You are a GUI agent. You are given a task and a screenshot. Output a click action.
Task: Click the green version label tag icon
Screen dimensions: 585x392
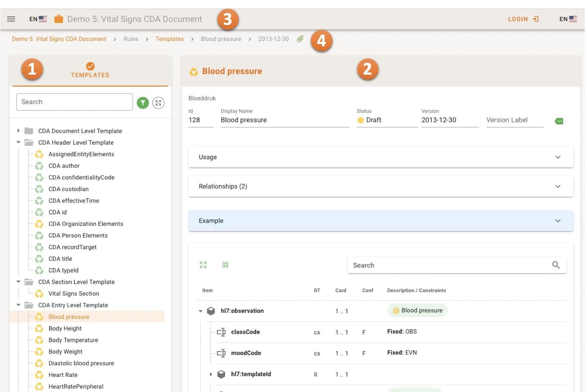coord(559,121)
